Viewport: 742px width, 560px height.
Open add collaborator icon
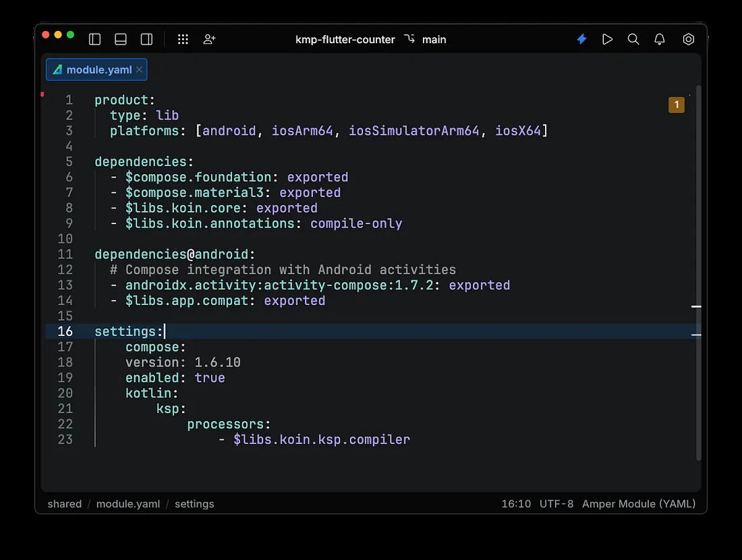[x=209, y=39]
